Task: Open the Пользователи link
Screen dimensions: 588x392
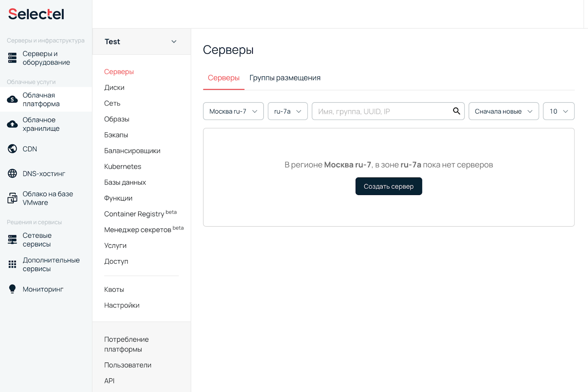Action: (128, 365)
